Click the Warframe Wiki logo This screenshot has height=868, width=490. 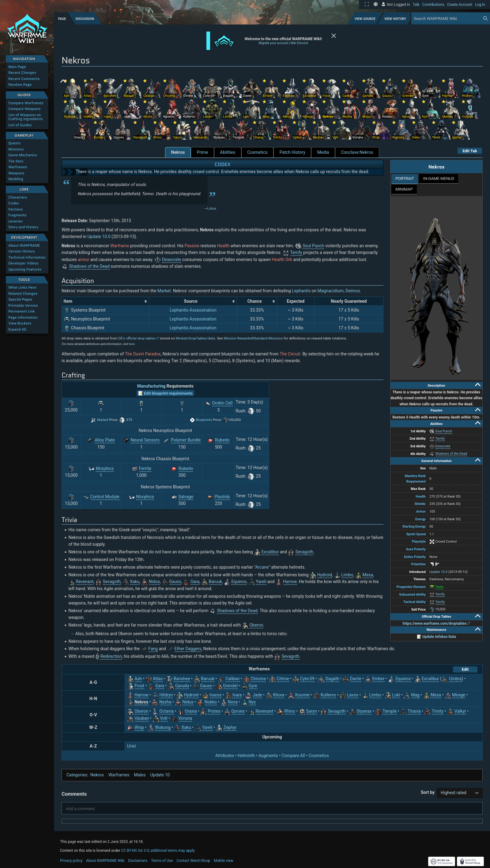click(27, 30)
